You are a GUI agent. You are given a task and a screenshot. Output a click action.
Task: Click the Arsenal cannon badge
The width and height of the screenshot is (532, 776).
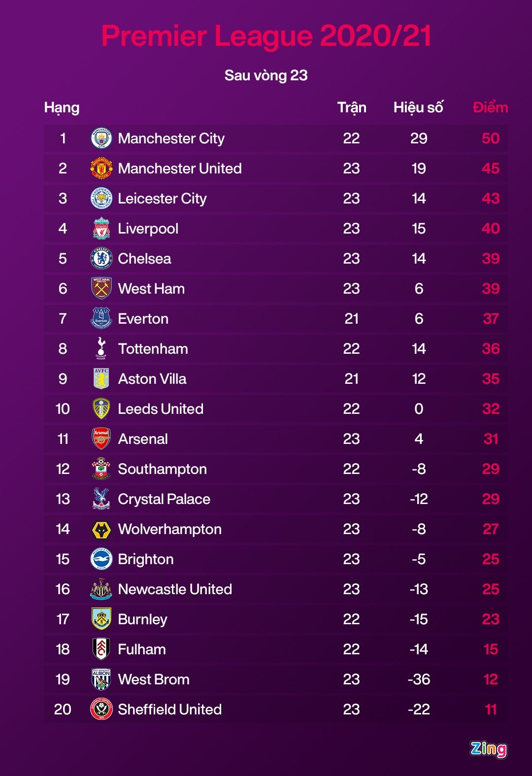click(101, 439)
